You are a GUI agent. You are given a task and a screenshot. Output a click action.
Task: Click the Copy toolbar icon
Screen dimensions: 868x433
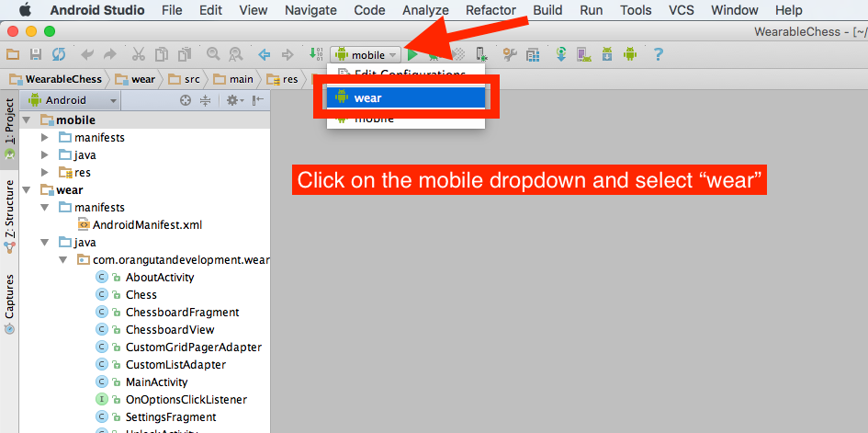(x=162, y=54)
